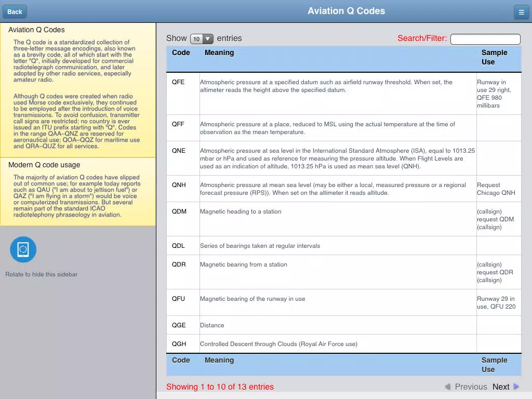This screenshot has width=532, height=399.
Task: Click 'Runway in use 29 right' QFE sample
Action: point(494,94)
